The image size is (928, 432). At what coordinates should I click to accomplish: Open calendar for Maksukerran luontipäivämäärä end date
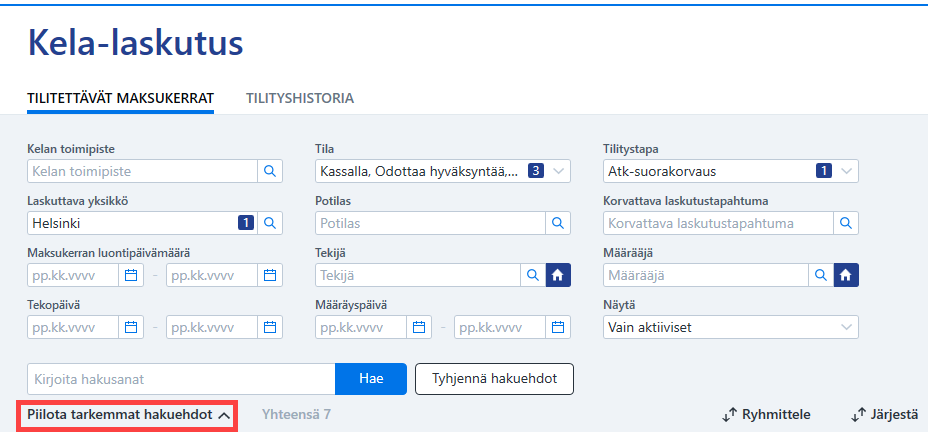click(x=270, y=275)
